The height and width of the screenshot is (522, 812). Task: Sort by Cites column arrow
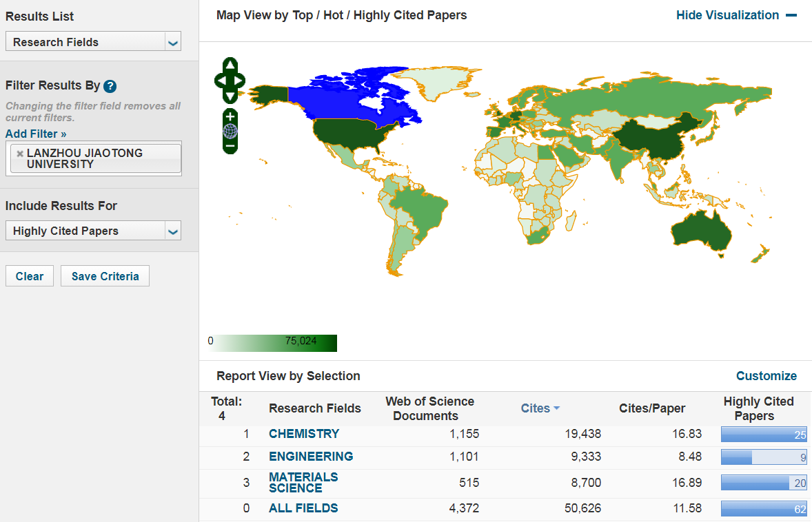click(x=557, y=408)
